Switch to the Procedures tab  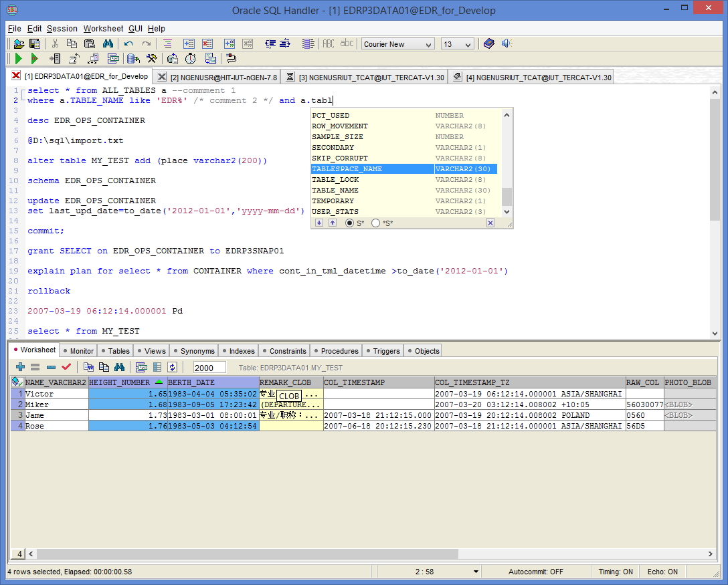339,350
